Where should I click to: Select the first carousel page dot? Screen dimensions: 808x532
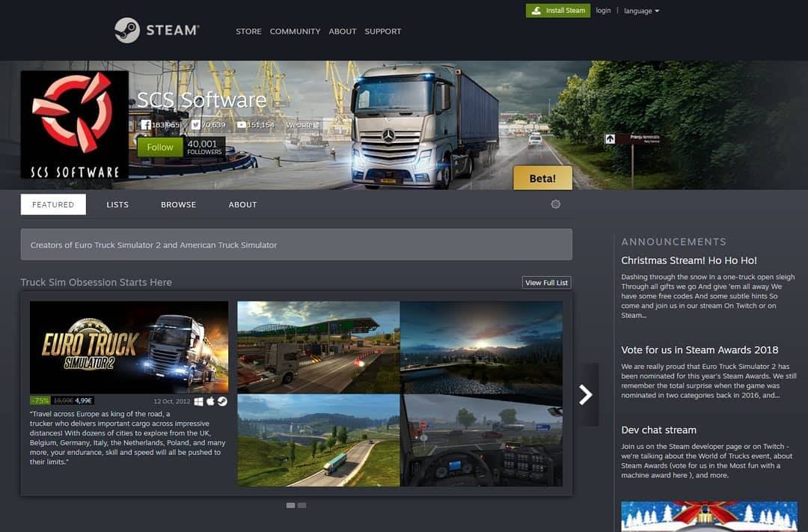290,505
